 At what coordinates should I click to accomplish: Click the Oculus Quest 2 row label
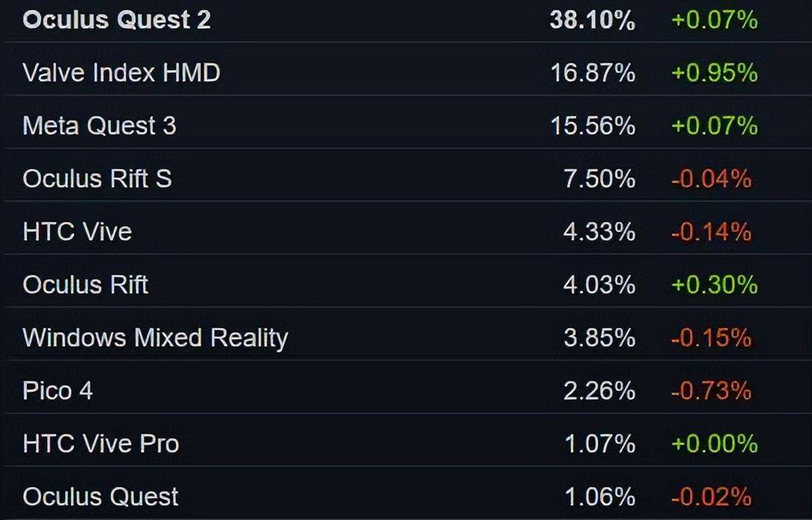coord(117,19)
